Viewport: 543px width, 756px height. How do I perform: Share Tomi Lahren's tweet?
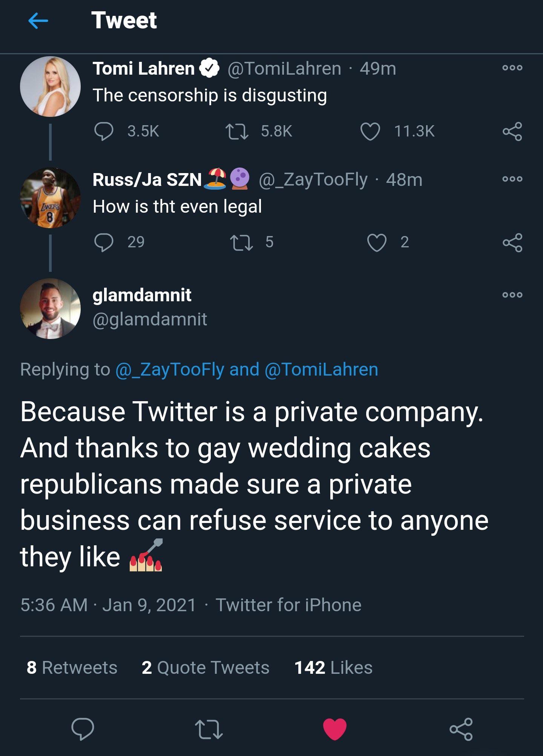pyautogui.click(x=512, y=132)
